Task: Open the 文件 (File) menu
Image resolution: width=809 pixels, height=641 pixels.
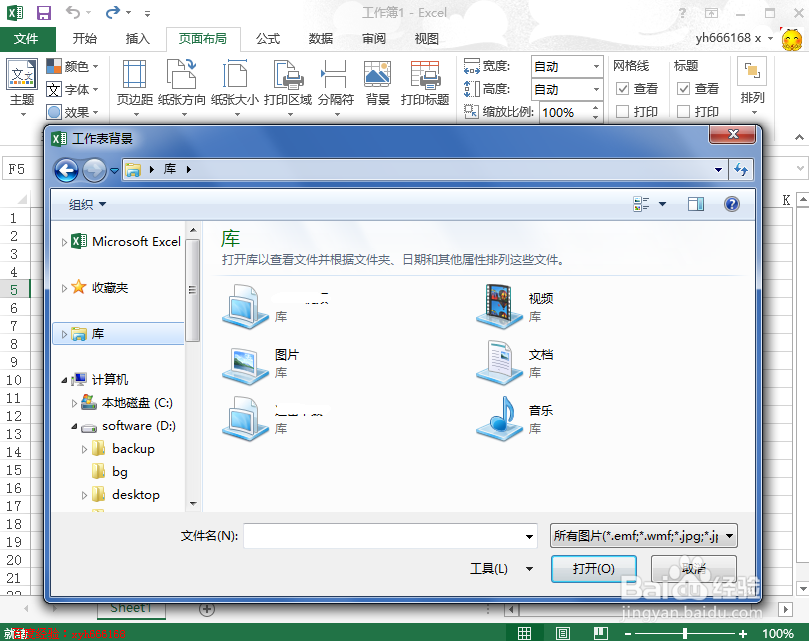Action: [x=28, y=38]
